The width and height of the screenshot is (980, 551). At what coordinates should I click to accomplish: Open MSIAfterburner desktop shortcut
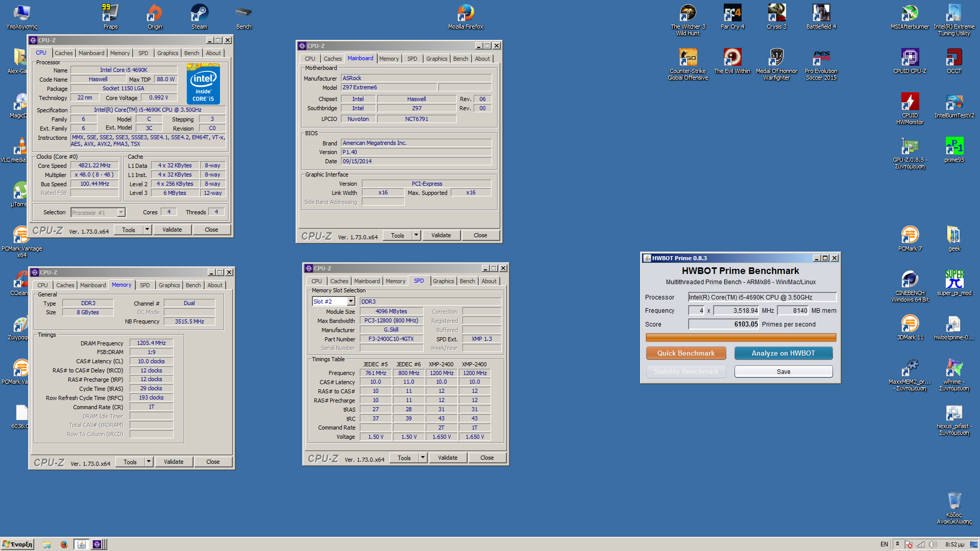tap(910, 16)
